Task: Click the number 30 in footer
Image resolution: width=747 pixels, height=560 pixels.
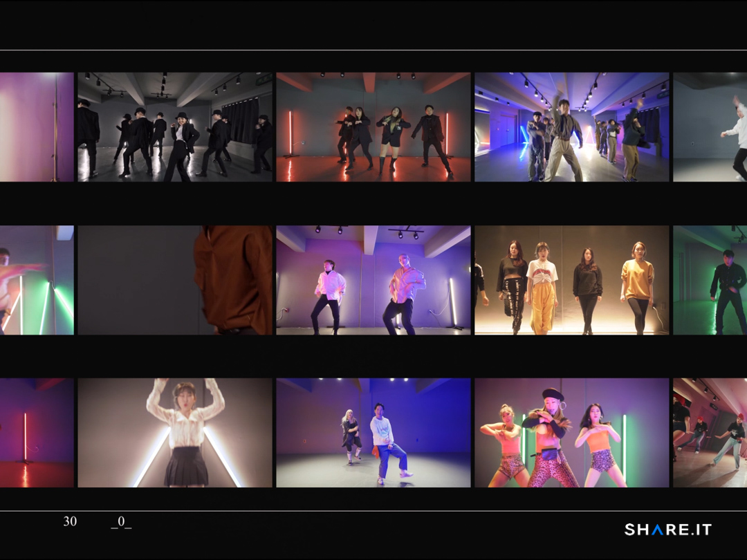Action: [70, 521]
